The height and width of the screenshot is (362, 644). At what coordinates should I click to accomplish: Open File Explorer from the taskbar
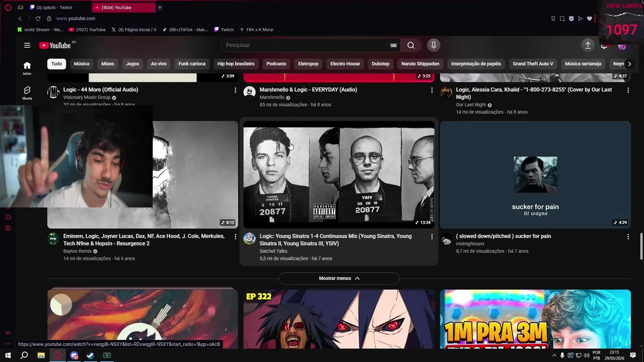click(41, 355)
